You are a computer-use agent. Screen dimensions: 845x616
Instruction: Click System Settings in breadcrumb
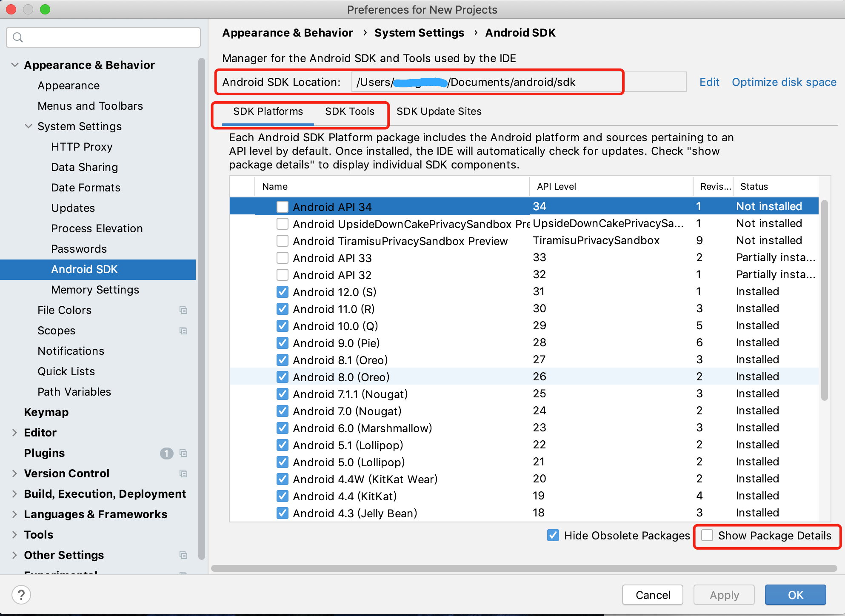click(419, 33)
